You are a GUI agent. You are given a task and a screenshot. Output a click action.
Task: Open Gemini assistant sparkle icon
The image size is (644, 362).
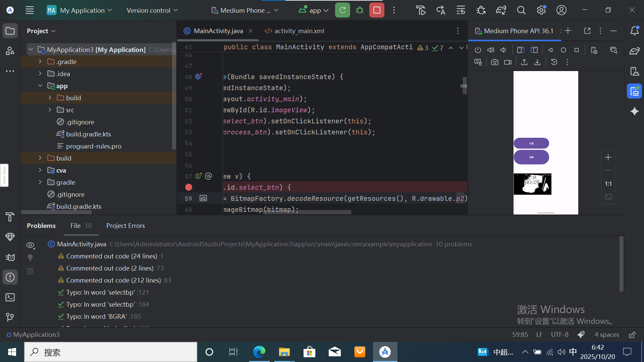634,111
